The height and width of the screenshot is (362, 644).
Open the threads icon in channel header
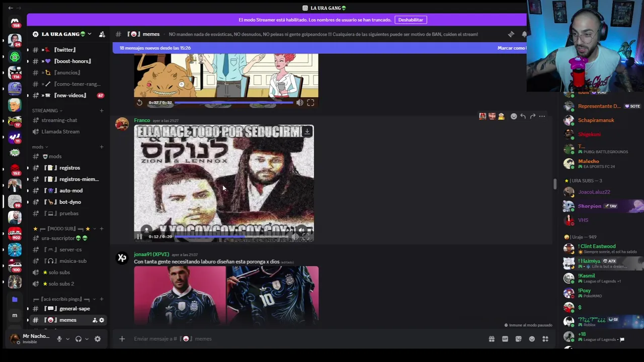[511, 34]
